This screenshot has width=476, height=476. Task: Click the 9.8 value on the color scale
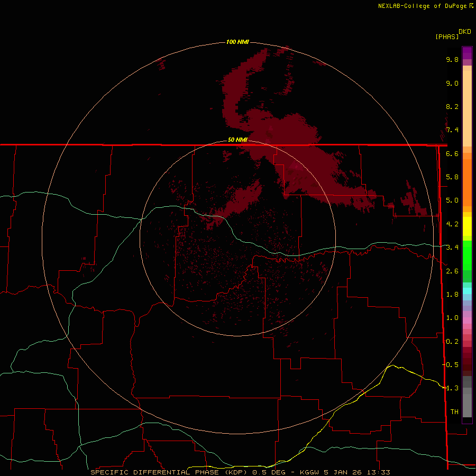tap(452, 59)
